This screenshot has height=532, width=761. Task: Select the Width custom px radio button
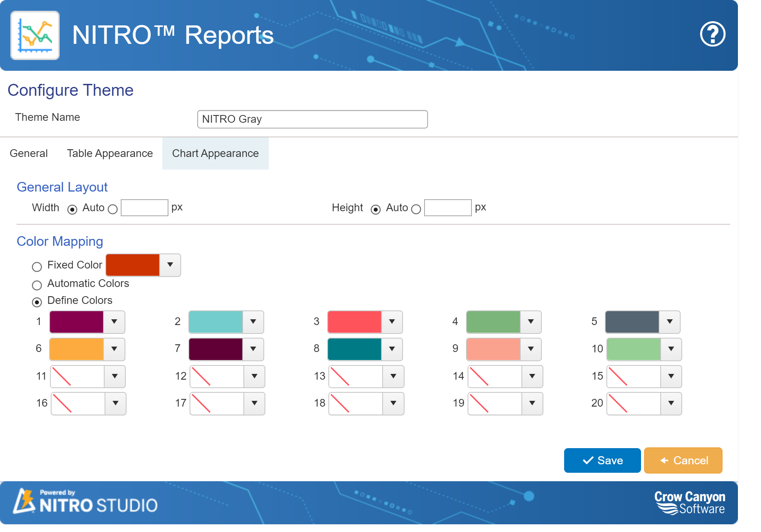113,209
